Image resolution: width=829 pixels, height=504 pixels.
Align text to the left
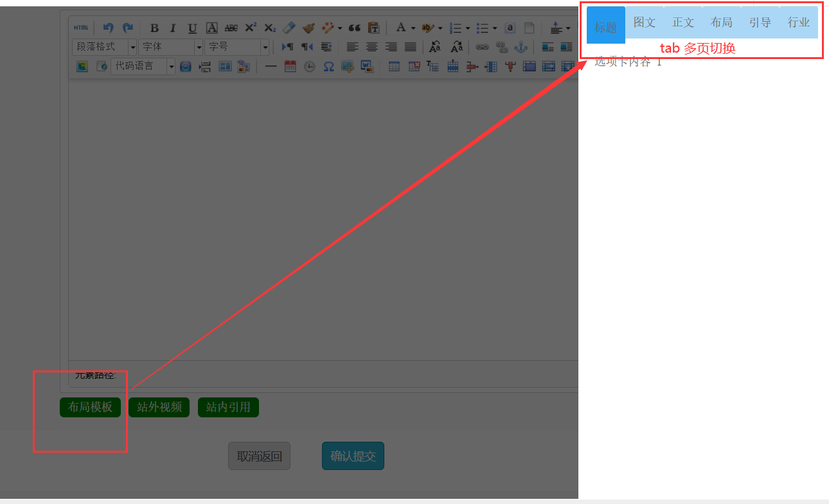[x=352, y=47]
